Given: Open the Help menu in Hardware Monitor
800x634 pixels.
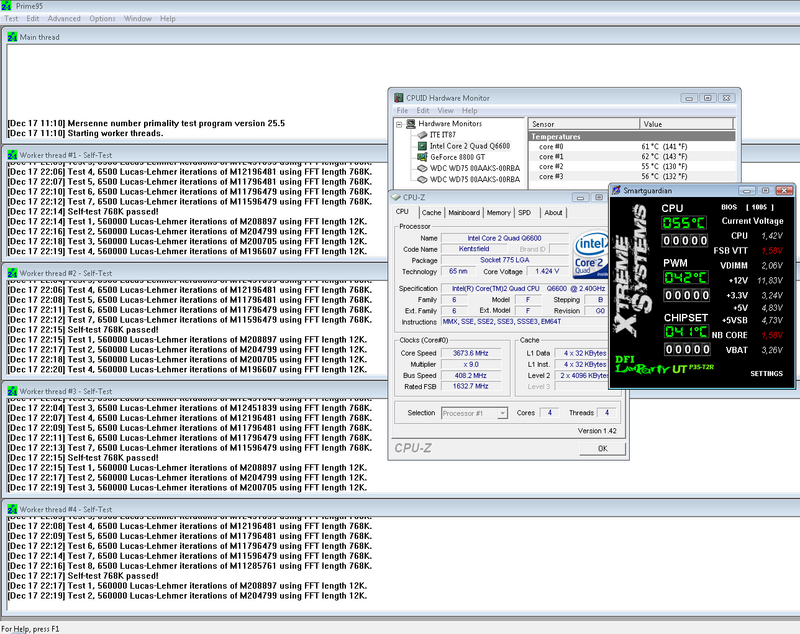Looking at the screenshot, I should (x=469, y=111).
